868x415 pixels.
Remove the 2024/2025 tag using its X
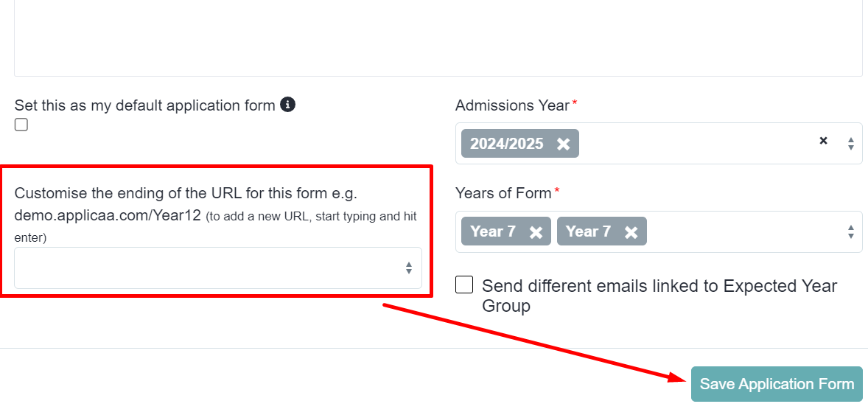click(563, 144)
